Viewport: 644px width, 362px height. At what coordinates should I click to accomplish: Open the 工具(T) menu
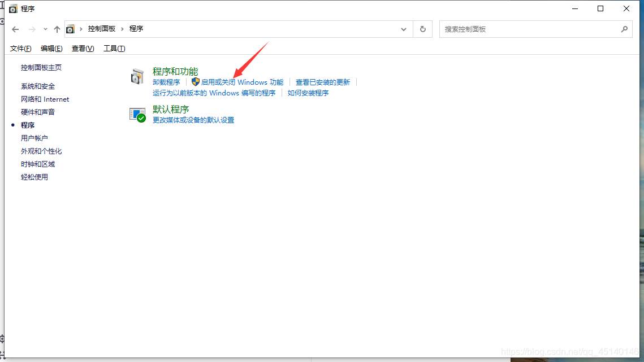[x=114, y=49]
